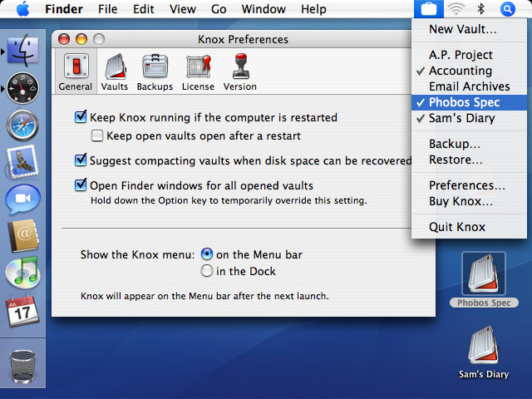Select the General preferences pane

pos(75,71)
